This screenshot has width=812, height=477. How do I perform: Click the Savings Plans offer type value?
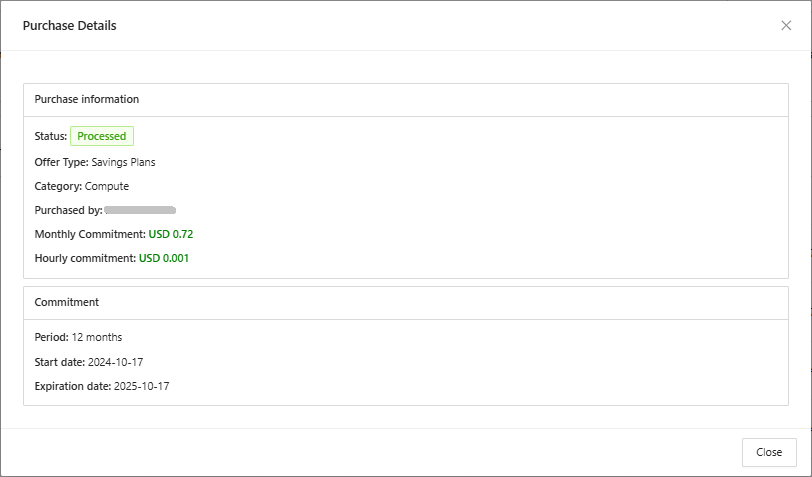123,162
